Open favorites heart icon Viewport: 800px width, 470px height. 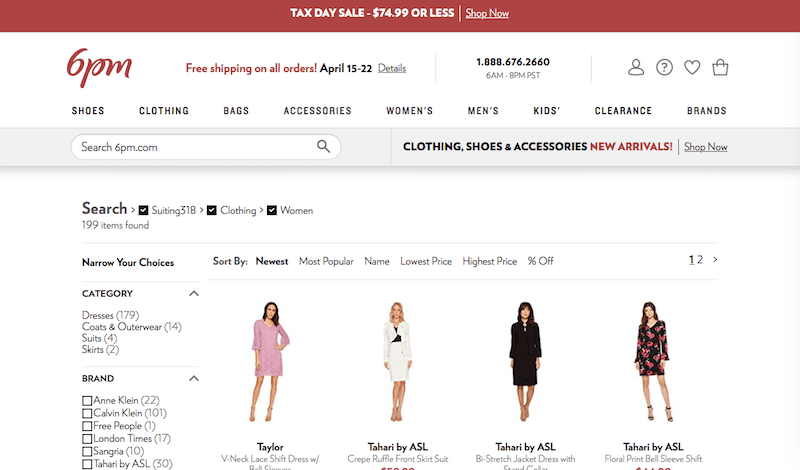point(692,67)
